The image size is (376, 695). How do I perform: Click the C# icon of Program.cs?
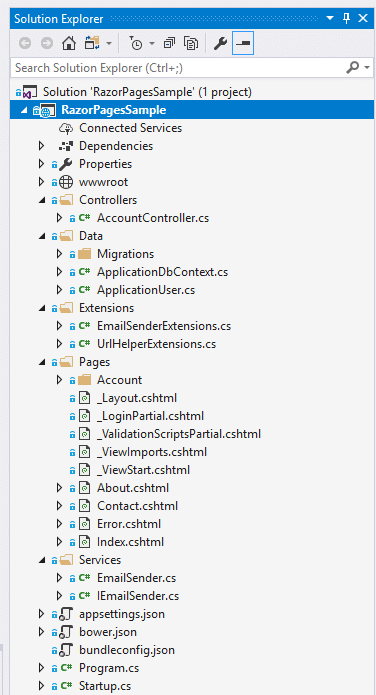tap(66, 668)
